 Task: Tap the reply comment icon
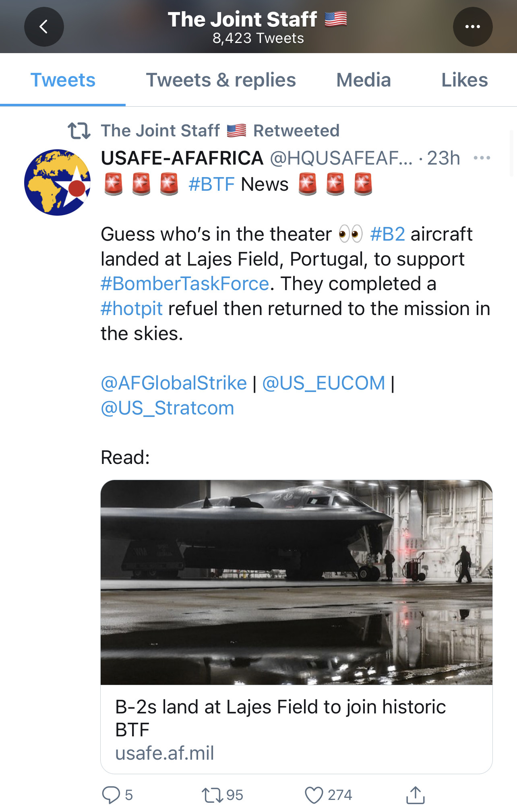pos(111,795)
